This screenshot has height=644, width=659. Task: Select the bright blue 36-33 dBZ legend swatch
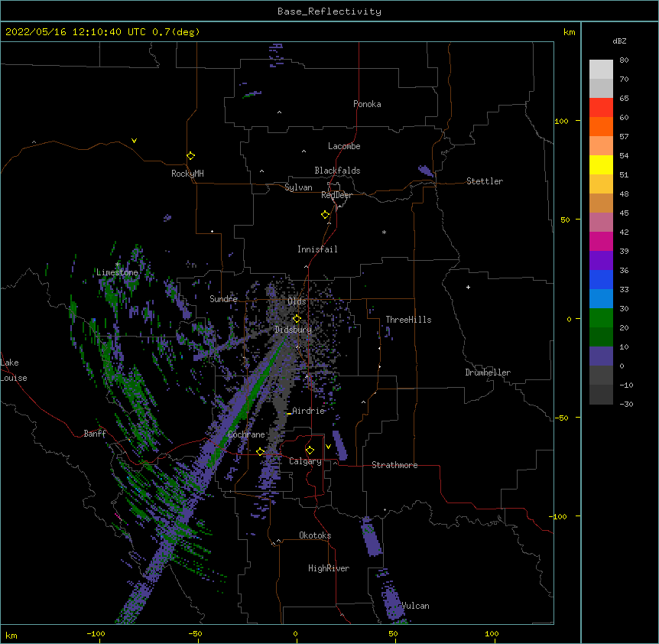click(x=601, y=280)
